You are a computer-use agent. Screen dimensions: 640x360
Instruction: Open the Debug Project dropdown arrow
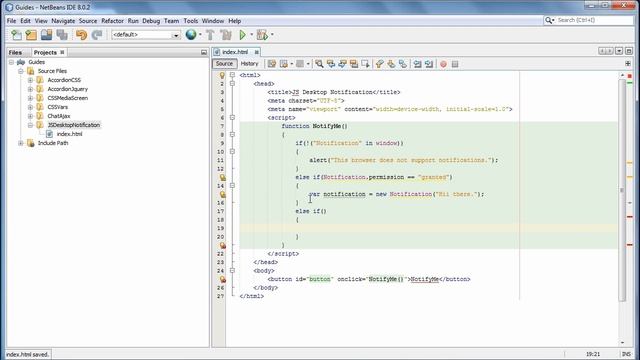[x=272, y=35]
